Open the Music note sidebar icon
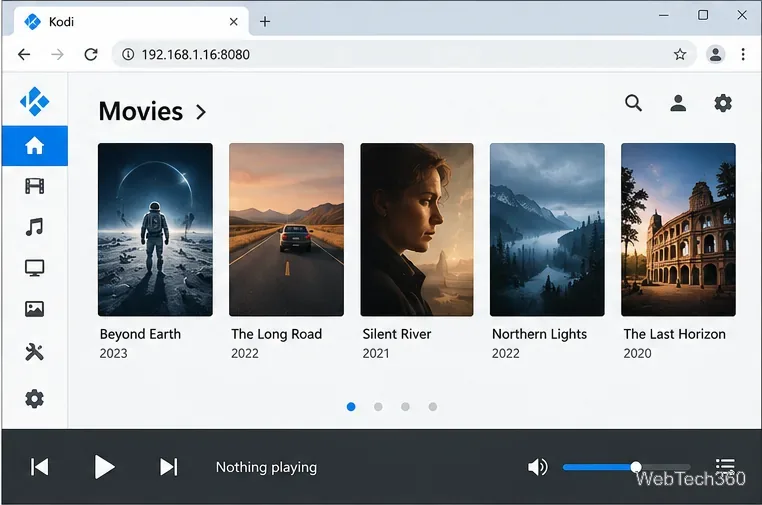Screen dimensions: 762x505 35,227
